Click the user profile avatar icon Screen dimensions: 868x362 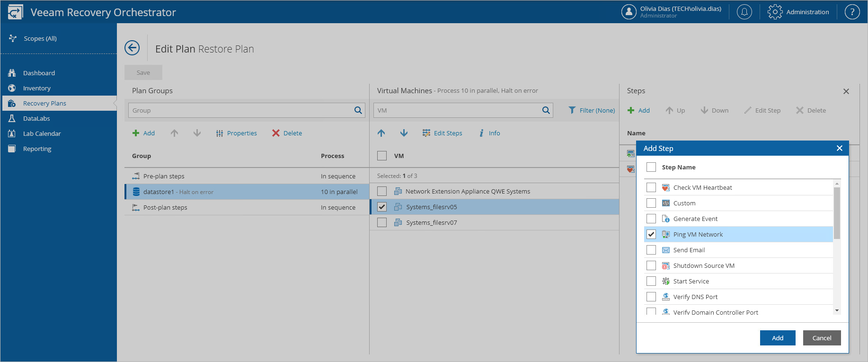pos(629,12)
